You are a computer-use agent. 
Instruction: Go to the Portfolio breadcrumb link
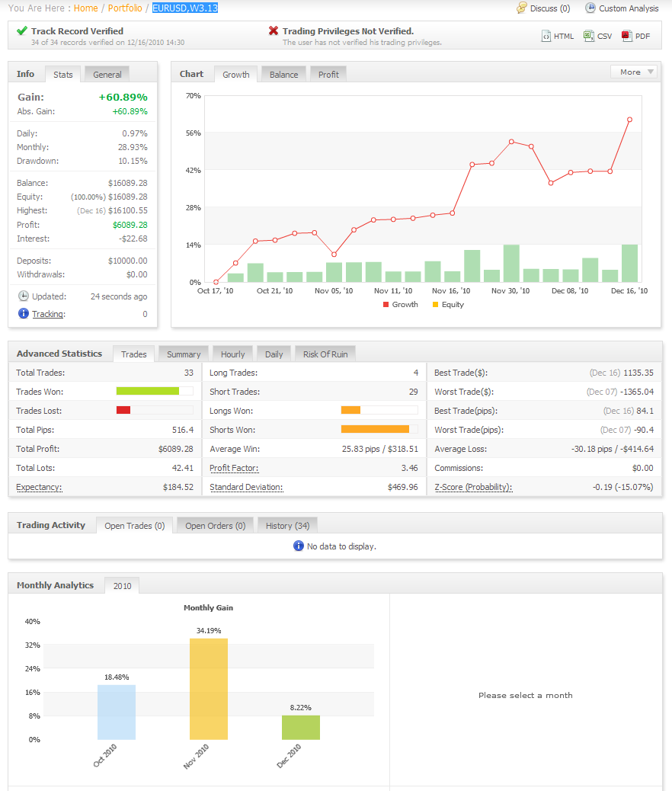[125, 8]
